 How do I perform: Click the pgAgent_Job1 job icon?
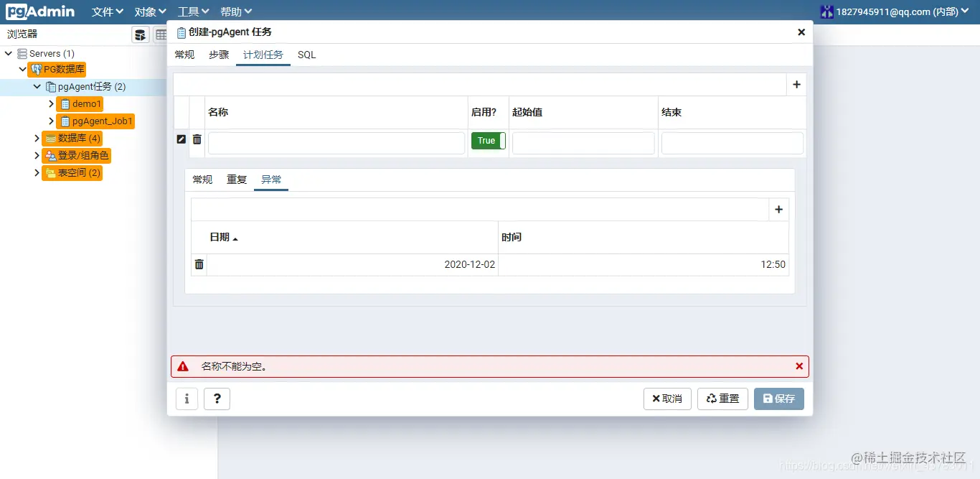[65, 121]
